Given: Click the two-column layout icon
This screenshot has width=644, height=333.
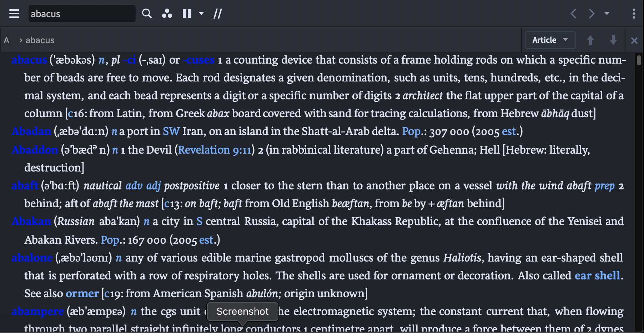Looking at the screenshot, I should click(x=187, y=14).
